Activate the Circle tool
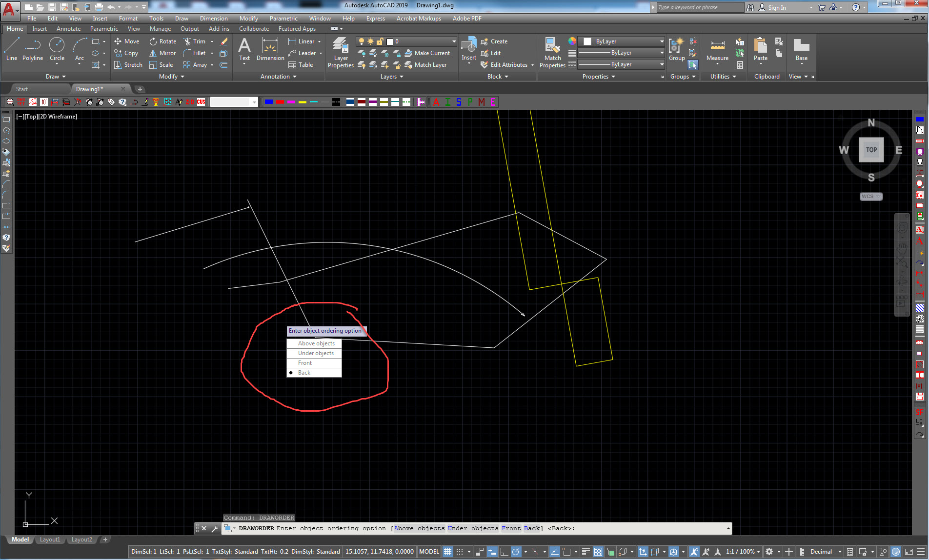The image size is (929, 560). click(57, 49)
